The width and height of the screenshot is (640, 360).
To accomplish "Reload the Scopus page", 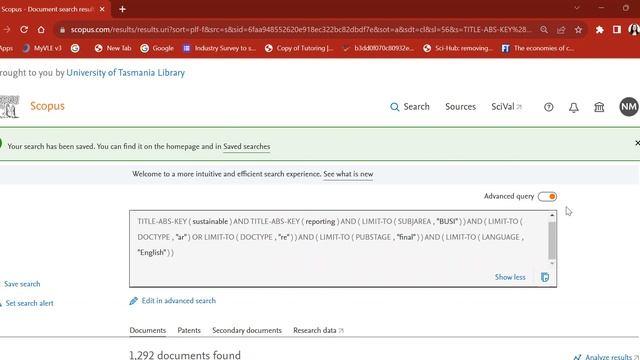I will pos(24,29).
